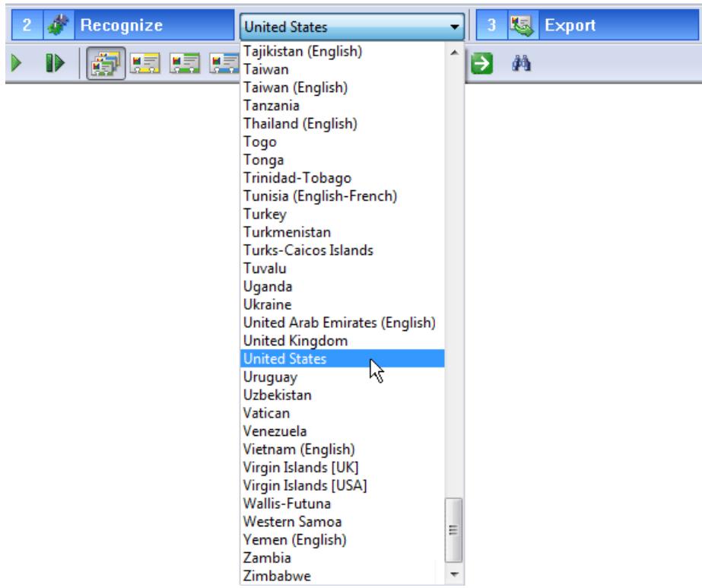The image size is (702, 588).
Task: Click the green arrow export icon
Action: point(481,63)
